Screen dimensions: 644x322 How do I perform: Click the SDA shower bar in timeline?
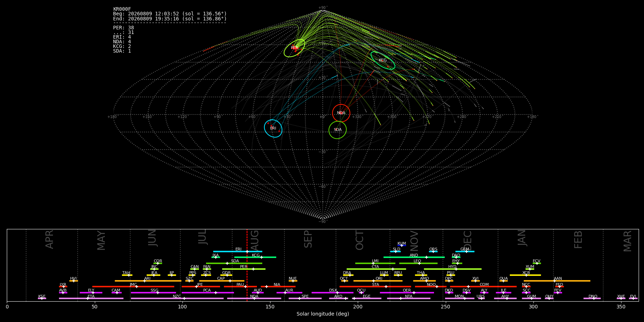click(234, 263)
